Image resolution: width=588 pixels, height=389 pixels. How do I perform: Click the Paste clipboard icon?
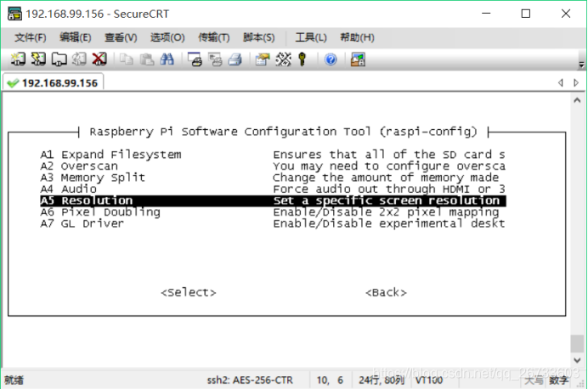(147, 59)
